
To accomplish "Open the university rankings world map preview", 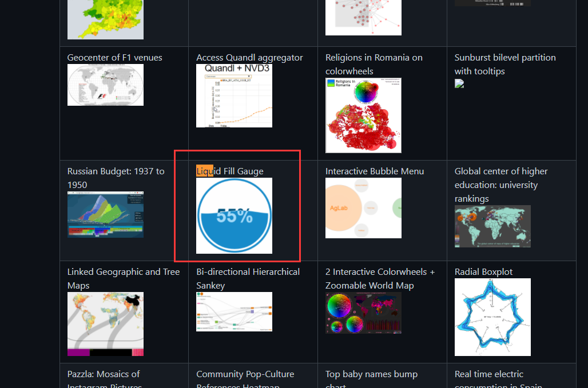I will click(492, 226).
